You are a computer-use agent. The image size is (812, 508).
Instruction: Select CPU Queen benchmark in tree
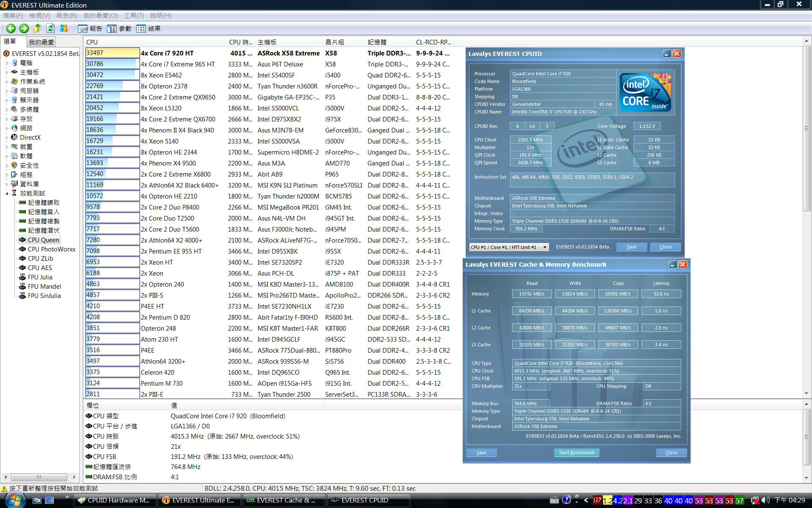pyautogui.click(x=43, y=240)
